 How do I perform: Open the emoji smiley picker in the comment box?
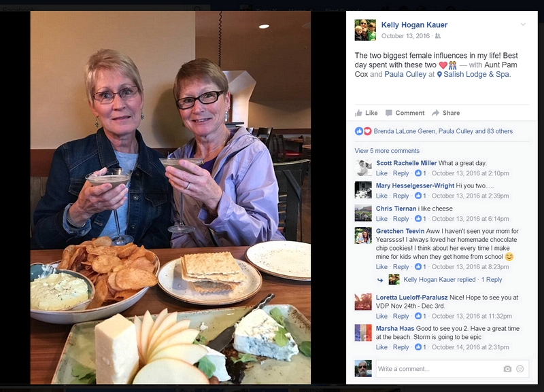[x=520, y=369]
